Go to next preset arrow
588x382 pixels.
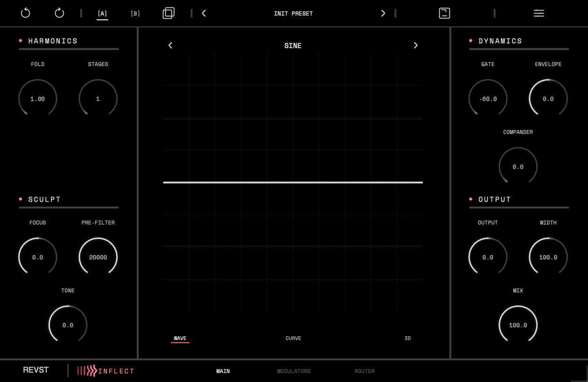[x=383, y=13]
